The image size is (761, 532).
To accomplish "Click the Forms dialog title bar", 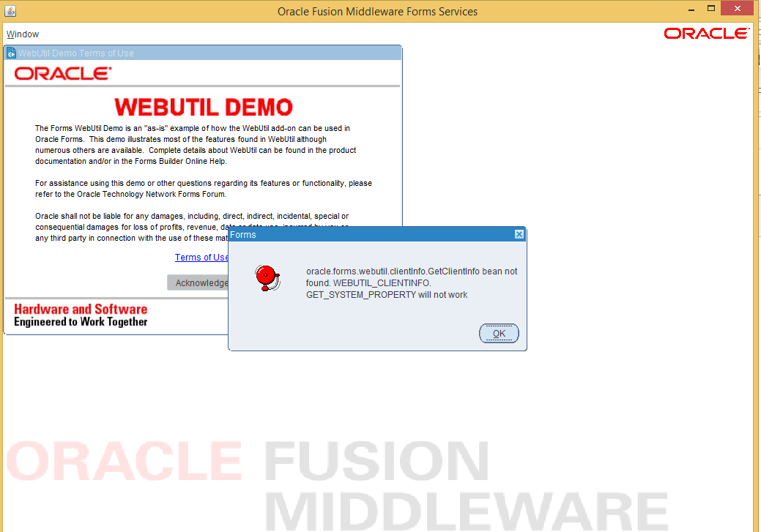I will click(366, 235).
